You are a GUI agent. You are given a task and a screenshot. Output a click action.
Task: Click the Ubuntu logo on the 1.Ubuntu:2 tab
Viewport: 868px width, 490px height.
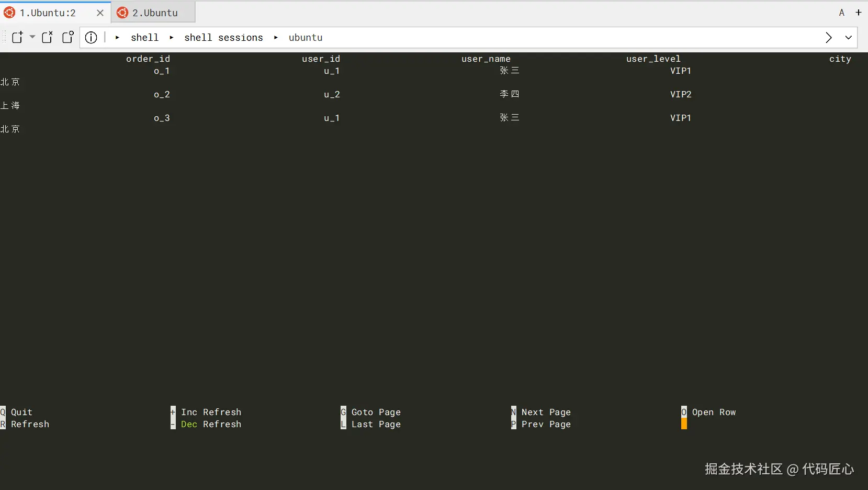pos(9,13)
